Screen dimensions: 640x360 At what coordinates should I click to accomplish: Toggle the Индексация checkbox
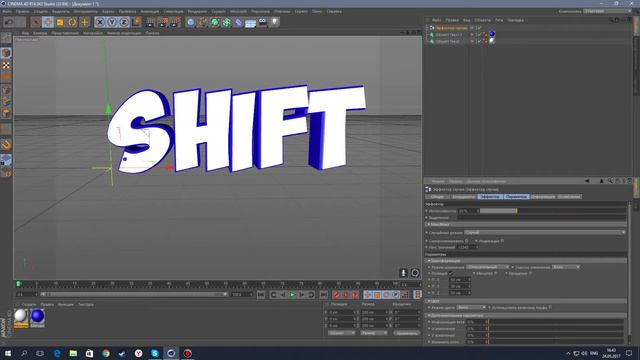click(x=502, y=241)
